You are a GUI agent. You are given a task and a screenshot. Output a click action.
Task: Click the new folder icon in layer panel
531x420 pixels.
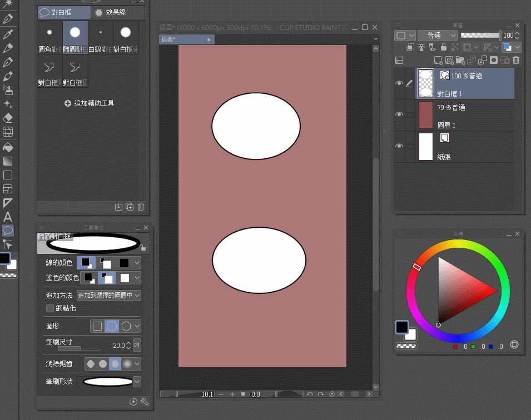460,60
